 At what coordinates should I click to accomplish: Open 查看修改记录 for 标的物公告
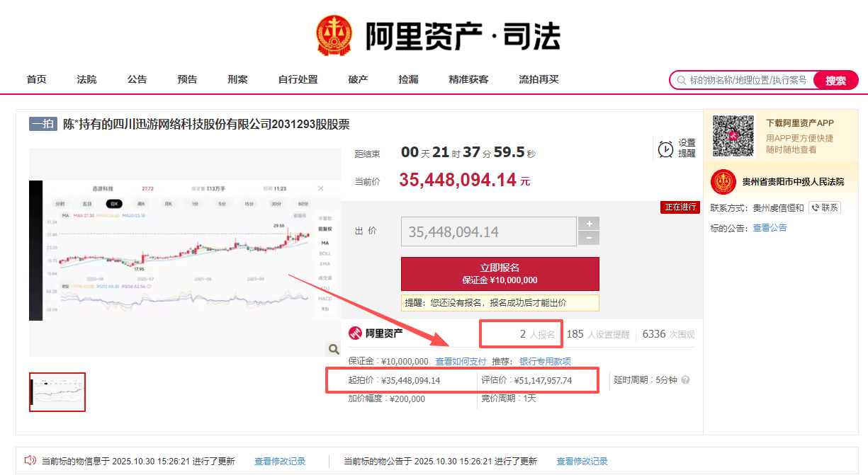(x=582, y=461)
